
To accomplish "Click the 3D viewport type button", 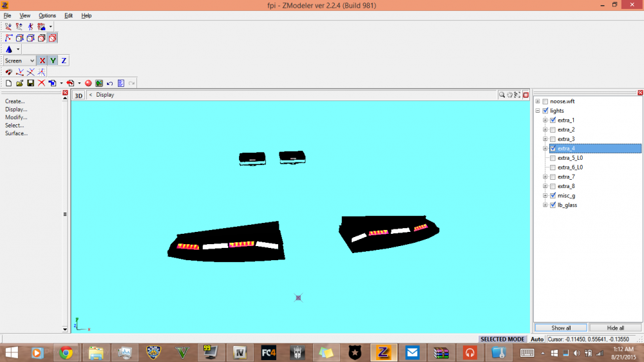I will (79, 95).
